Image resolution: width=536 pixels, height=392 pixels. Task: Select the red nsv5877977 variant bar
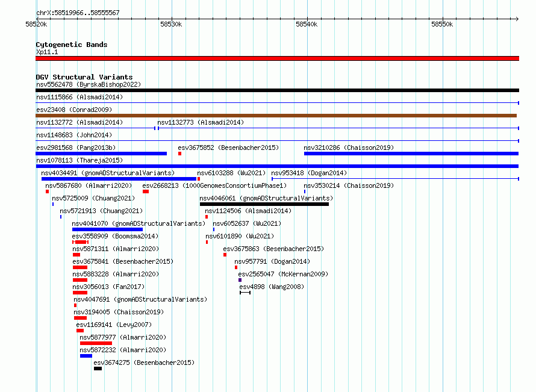click(96, 343)
